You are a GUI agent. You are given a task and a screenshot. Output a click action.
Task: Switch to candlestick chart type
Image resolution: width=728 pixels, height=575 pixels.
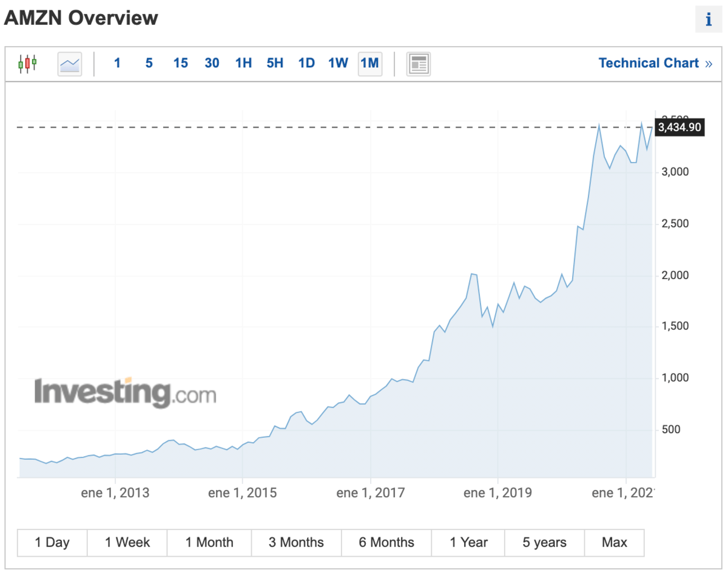pos(27,63)
